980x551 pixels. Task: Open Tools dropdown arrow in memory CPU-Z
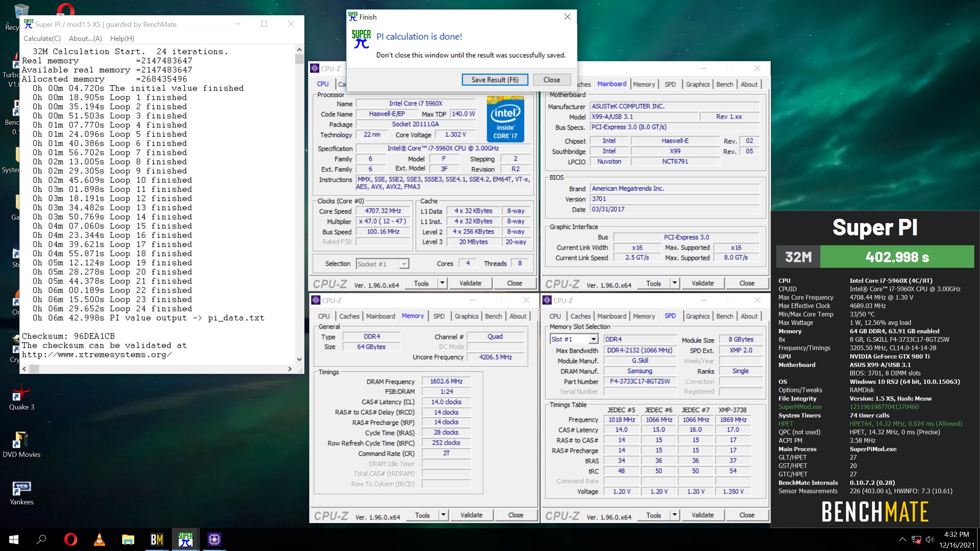[443, 515]
